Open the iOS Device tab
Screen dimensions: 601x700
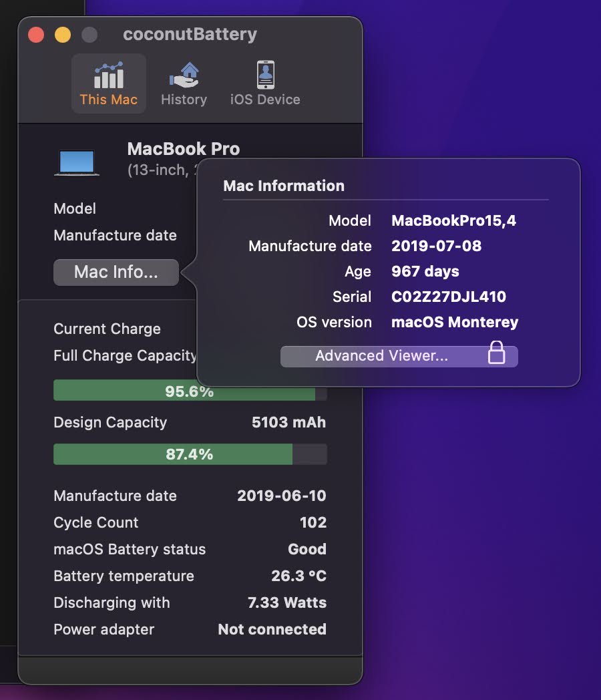[265, 84]
